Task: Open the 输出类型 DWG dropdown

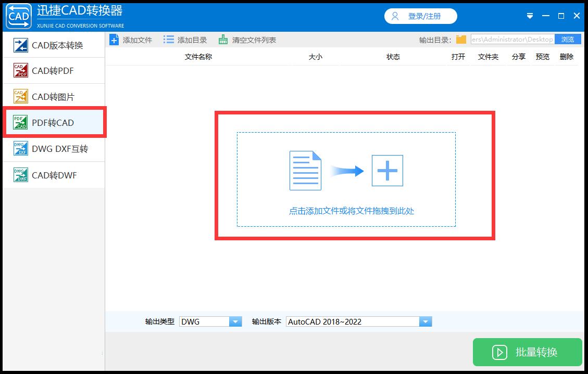Action: (x=235, y=321)
